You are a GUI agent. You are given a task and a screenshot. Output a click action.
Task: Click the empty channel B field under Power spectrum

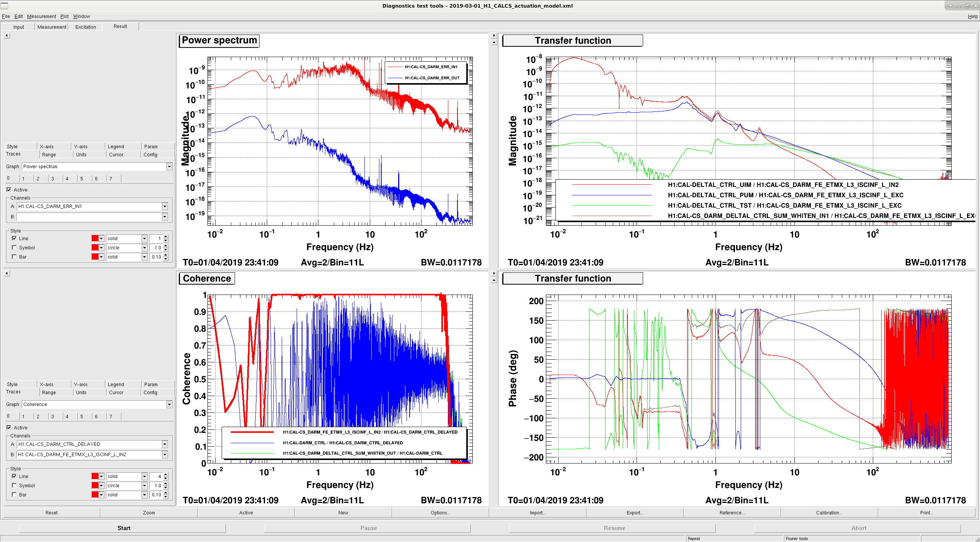coord(90,217)
